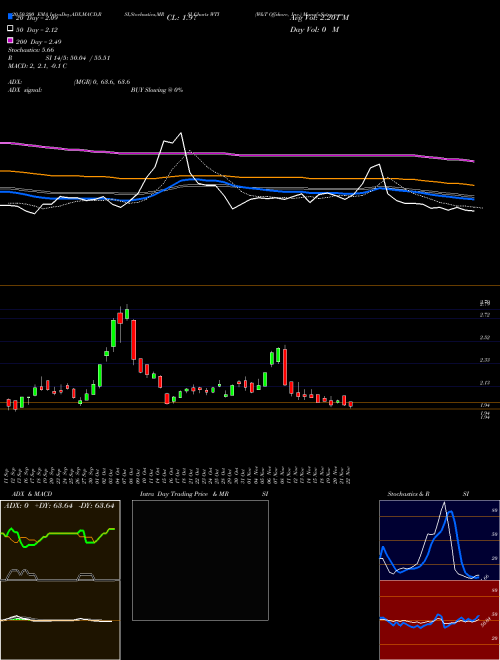Click the 'Avg Vol: 2.201 M' readout

(320, 18)
